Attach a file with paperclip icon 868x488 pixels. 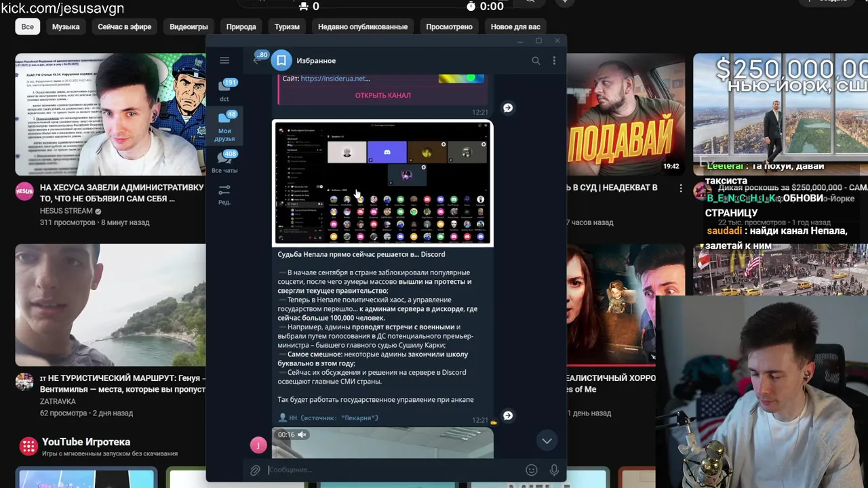255,470
